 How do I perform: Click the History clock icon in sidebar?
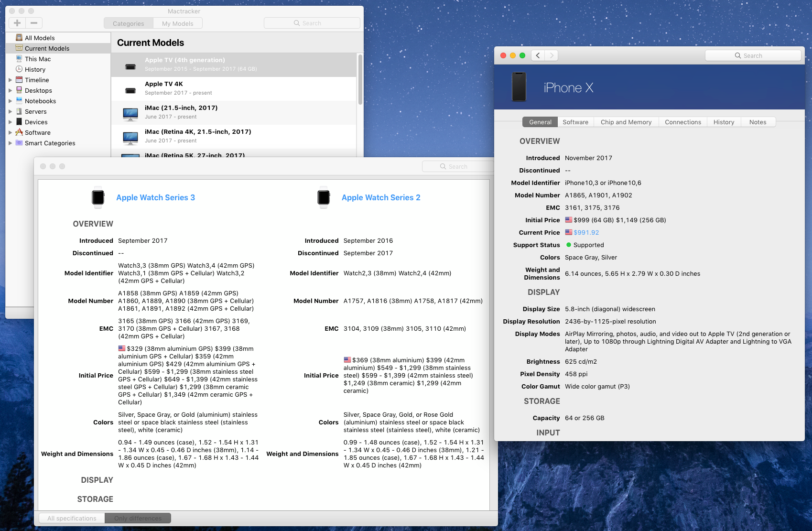tap(19, 69)
